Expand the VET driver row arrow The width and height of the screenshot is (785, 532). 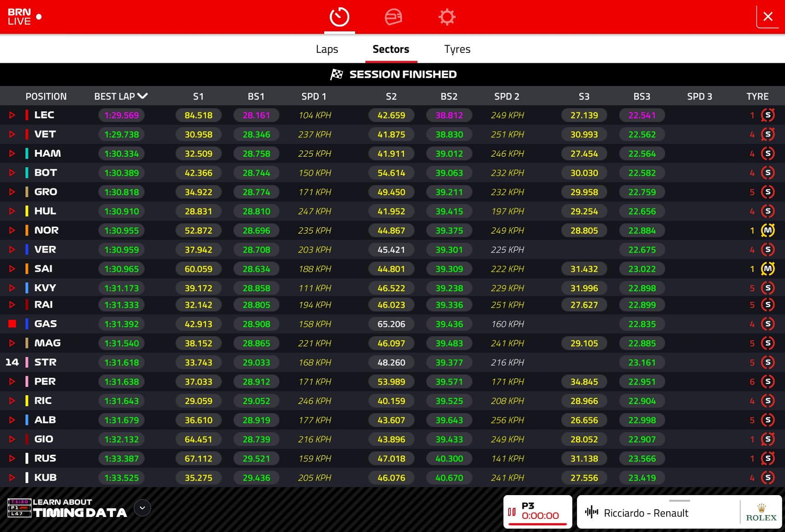(x=12, y=134)
